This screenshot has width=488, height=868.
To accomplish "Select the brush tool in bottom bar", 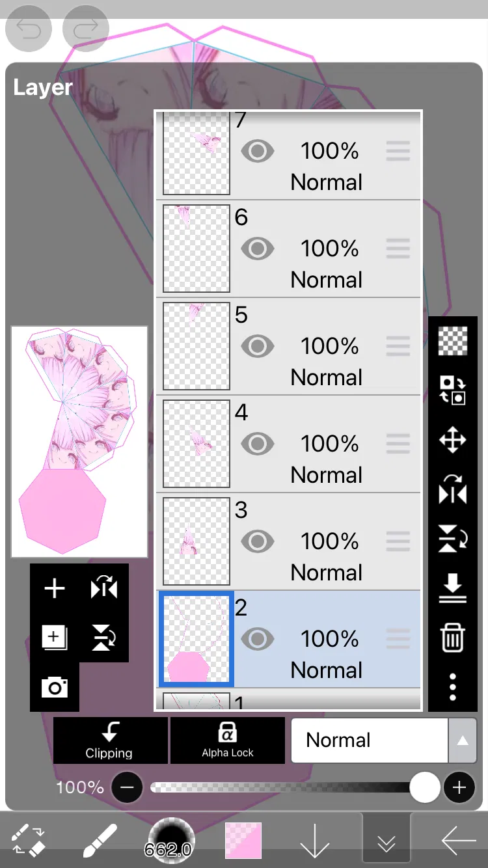I will click(x=100, y=841).
